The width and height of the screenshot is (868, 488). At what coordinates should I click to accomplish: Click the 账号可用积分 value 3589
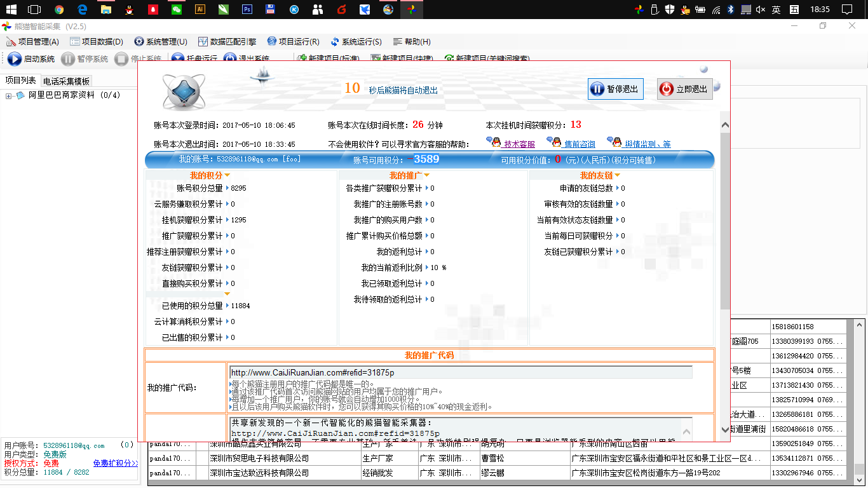pyautogui.click(x=427, y=159)
